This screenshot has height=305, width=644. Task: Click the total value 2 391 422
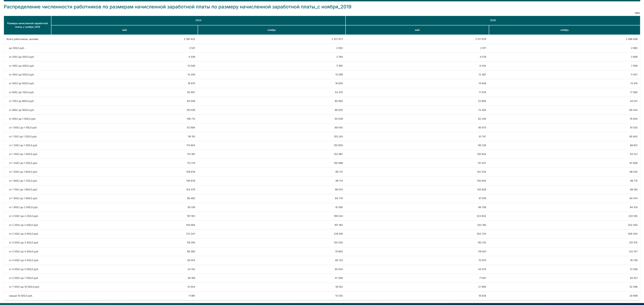[x=189, y=39]
